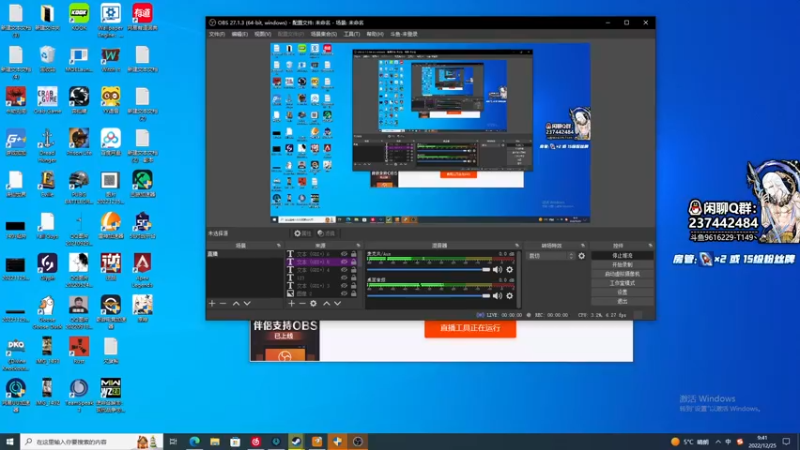
Task: Open the Crab Game desktop shortcut
Action: click(x=47, y=100)
